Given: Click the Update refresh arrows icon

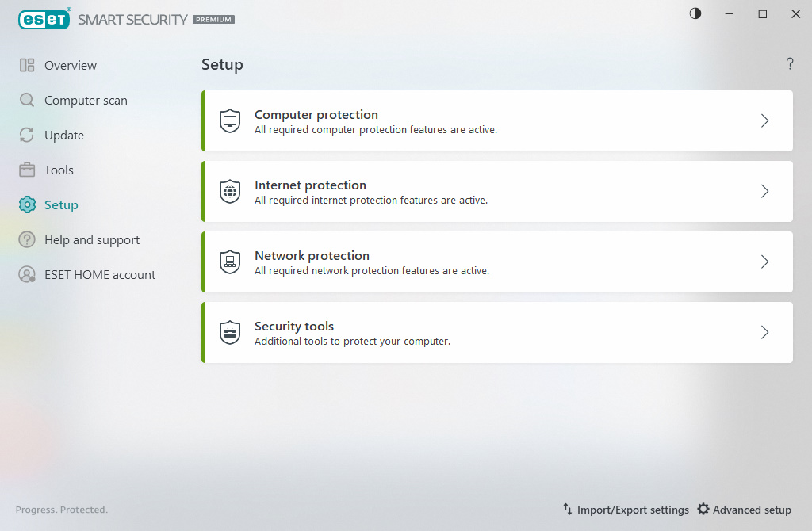Looking at the screenshot, I should 27,135.
